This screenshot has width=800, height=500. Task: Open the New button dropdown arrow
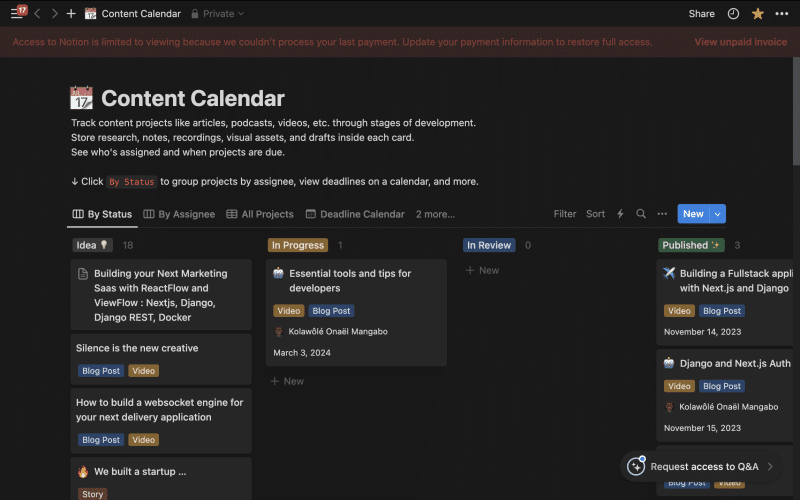coord(718,214)
